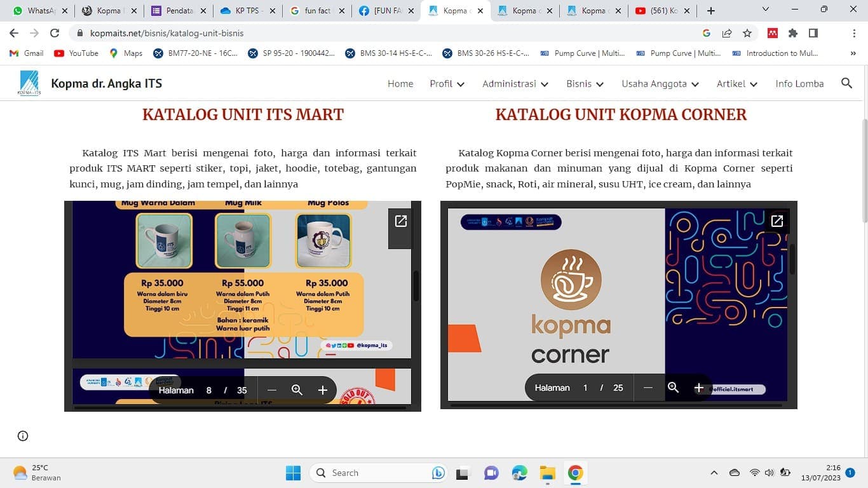Open the Info Lomba menu item
This screenshot has width=868, height=488.
point(799,84)
